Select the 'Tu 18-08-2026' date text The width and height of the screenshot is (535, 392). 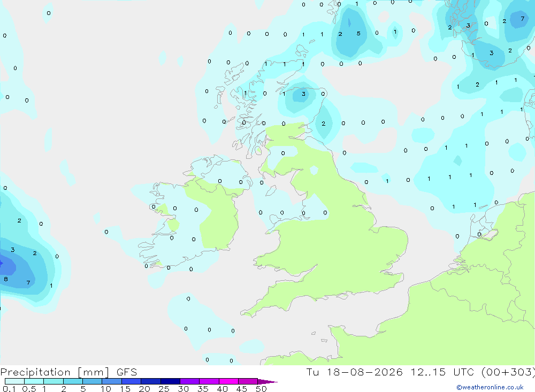[x=355, y=372]
